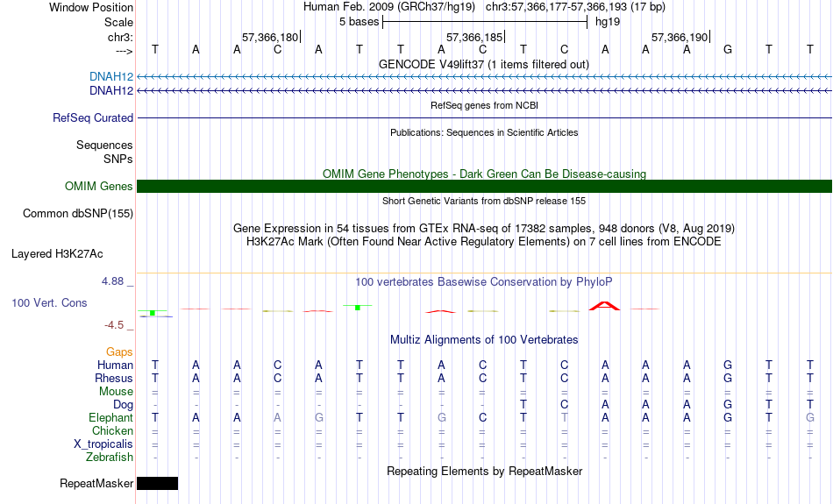Click the black RepeatMasker element block
833x504 pixels.
(x=157, y=483)
